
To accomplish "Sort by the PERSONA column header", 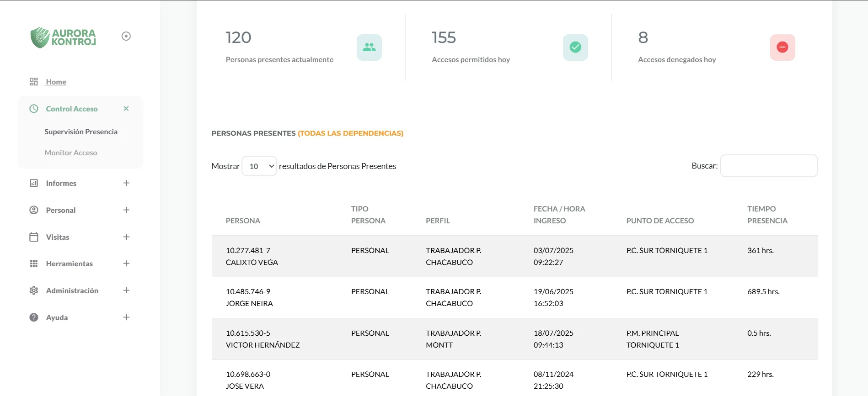I will 243,221.
